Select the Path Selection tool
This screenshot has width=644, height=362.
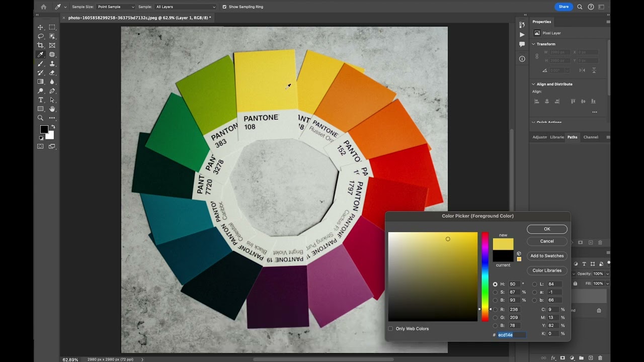52,100
